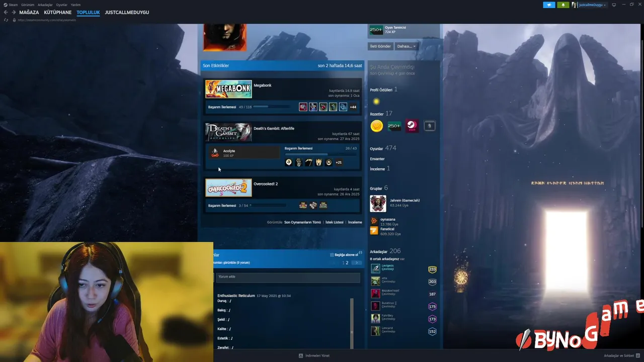
Task: Open Megabonk's +44 more achievements
Action: coord(353,107)
